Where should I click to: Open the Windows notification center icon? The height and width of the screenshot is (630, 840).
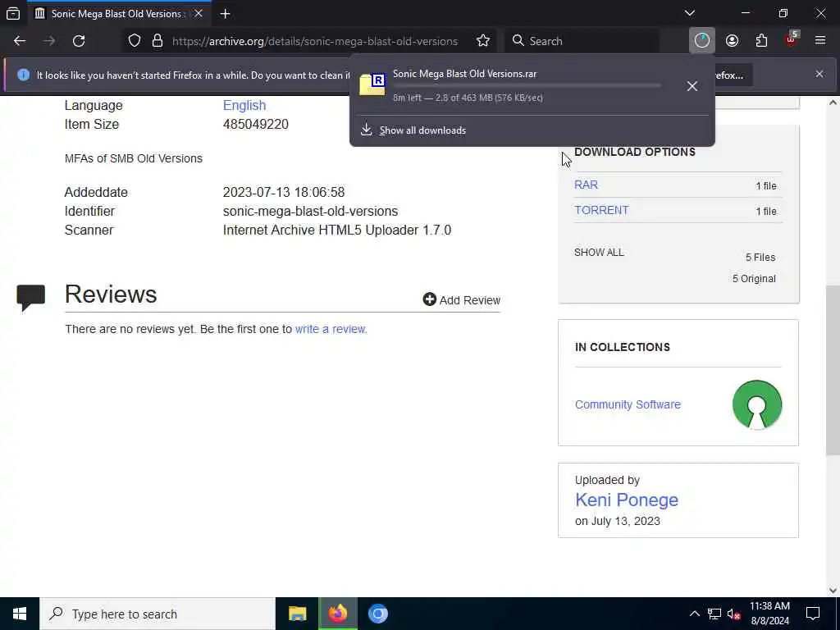(813, 614)
